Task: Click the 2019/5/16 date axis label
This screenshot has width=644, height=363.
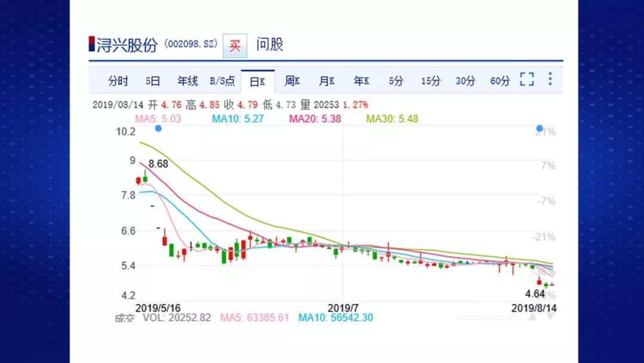Action: [x=158, y=308]
